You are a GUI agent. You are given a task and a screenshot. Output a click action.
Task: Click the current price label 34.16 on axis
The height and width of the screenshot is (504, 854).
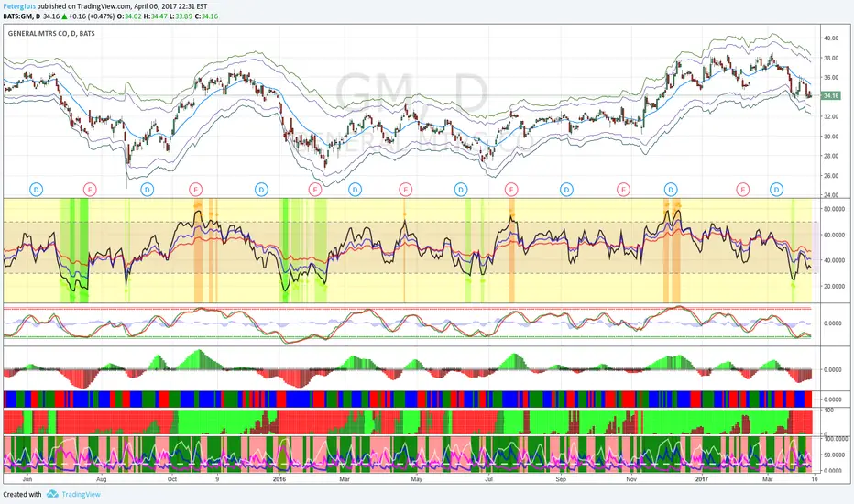pyautogui.click(x=830, y=96)
